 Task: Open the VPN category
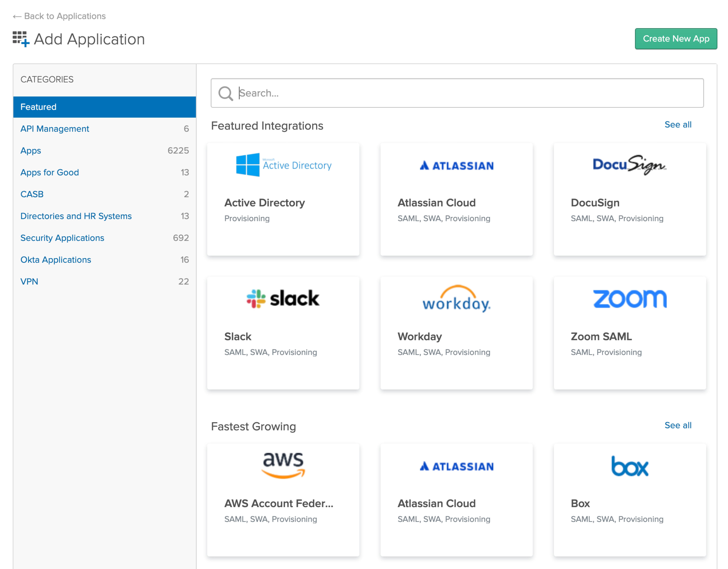point(29,282)
